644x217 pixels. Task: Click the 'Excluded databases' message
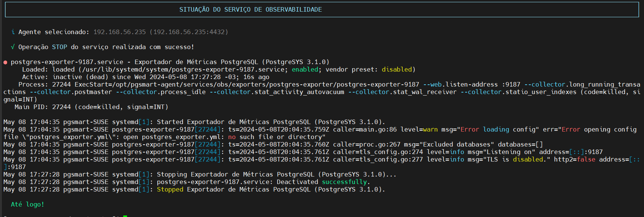click(457, 144)
